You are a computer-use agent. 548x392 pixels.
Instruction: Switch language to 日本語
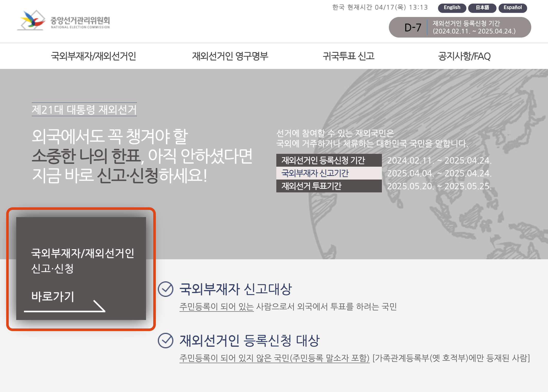[482, 8]
